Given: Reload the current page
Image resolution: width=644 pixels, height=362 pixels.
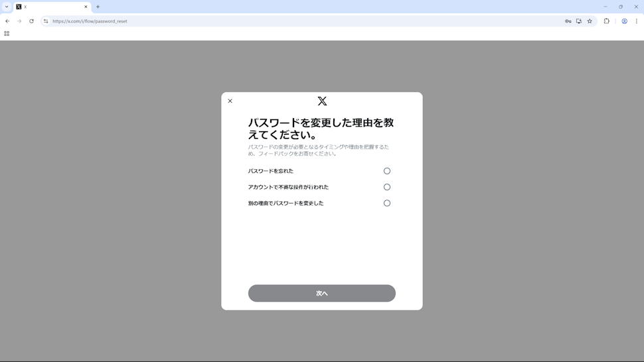Looking at the screenshot, I should [x=31, y=21].
